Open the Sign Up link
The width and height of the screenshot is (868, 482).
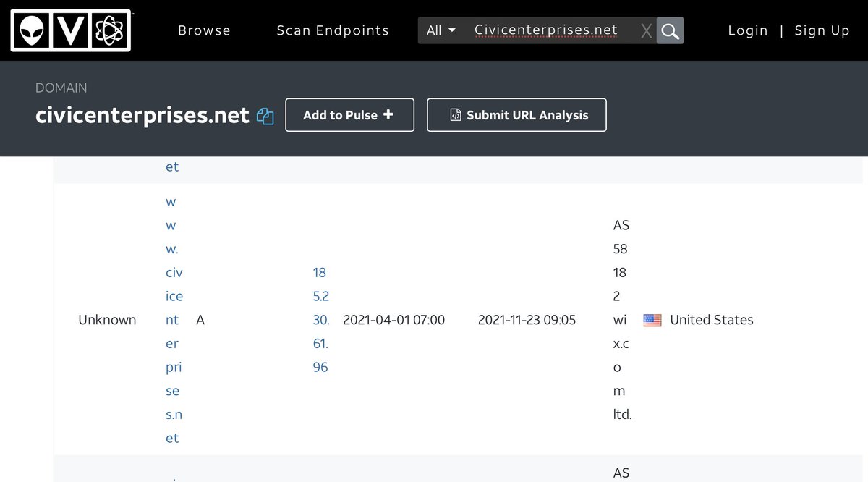[822, 30]
